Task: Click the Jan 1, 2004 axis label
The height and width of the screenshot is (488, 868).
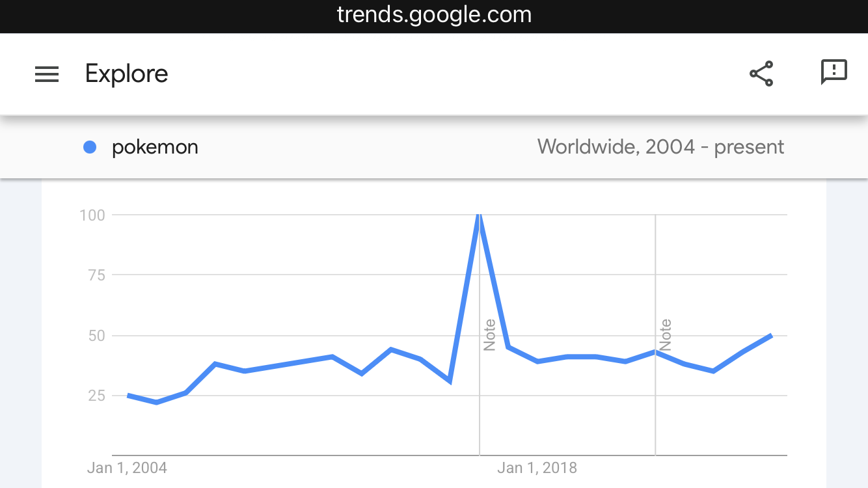Action: [x=127, y=468]
